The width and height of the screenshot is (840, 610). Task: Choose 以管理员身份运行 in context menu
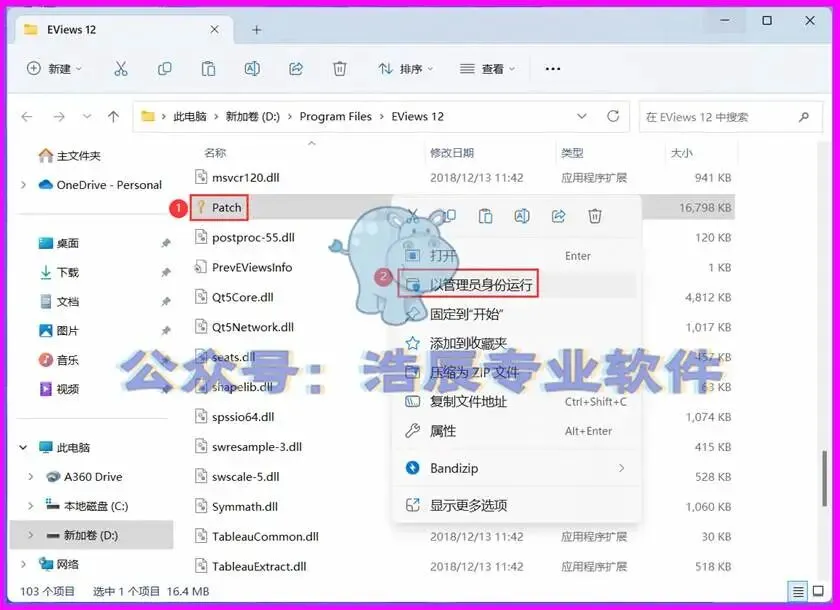click(x=517, y=284)
